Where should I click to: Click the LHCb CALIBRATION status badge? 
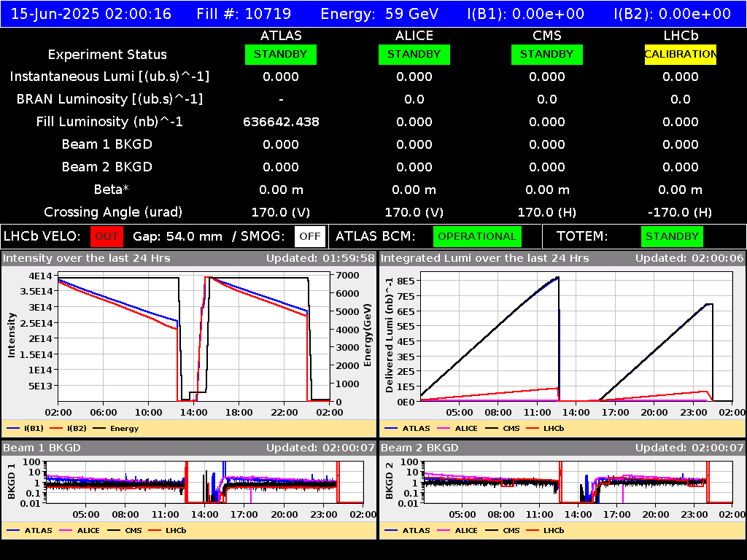[x=681, y=54]
